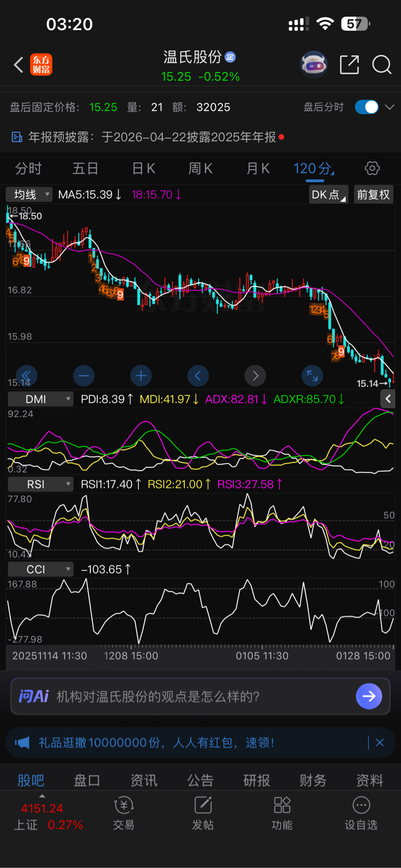
Task: Switch to 五日 chart tab
Action: pyautogui.click(x=85, y=169)
